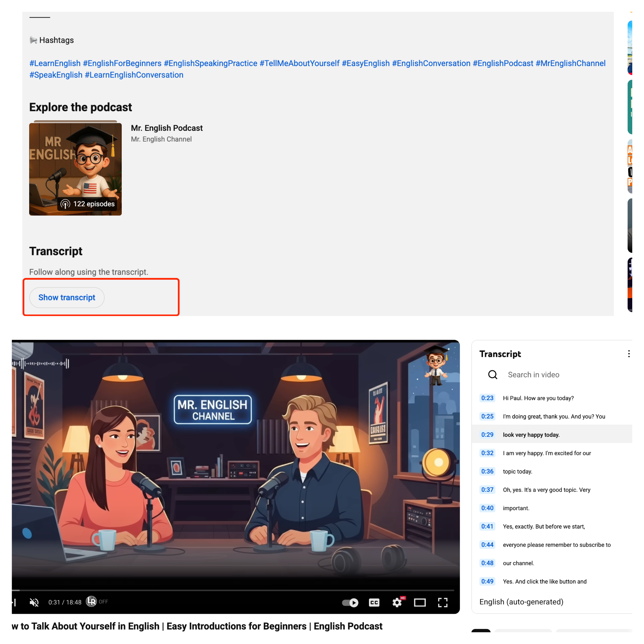The image size is (644, 644).
Task: Jump to 0:49 'click the like button' line
Action: click(x=552, y=582)
